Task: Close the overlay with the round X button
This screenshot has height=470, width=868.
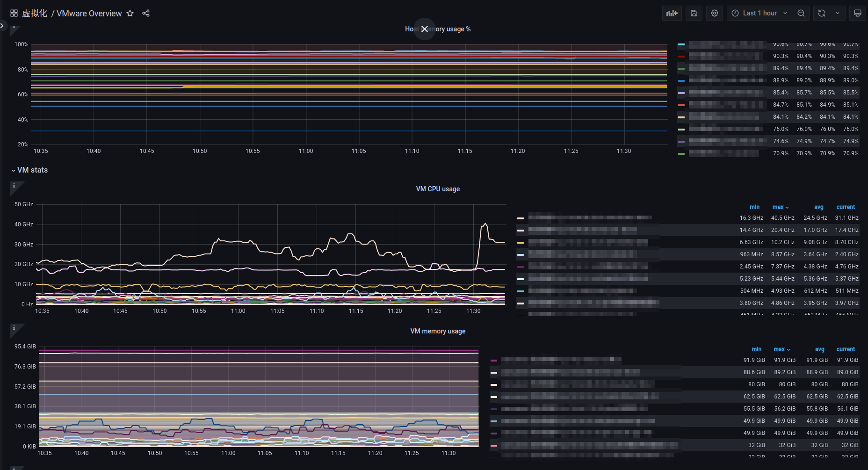Action: [425, 29]
